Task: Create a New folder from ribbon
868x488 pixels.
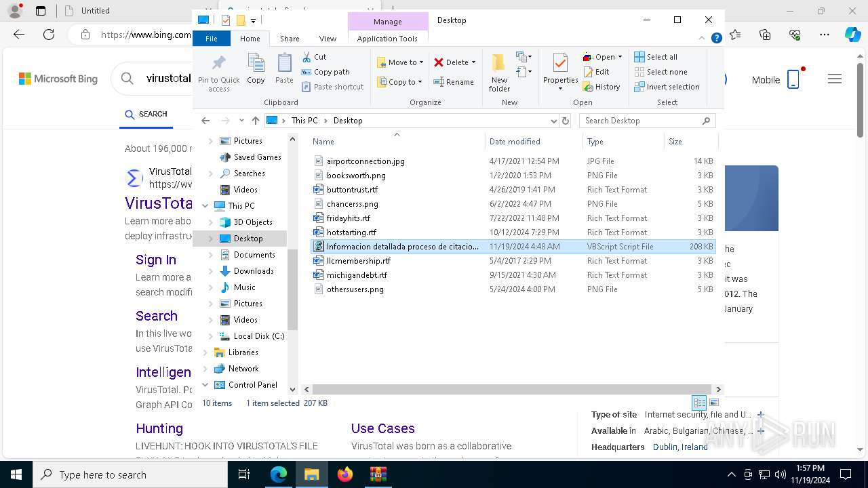Action: 499,73
